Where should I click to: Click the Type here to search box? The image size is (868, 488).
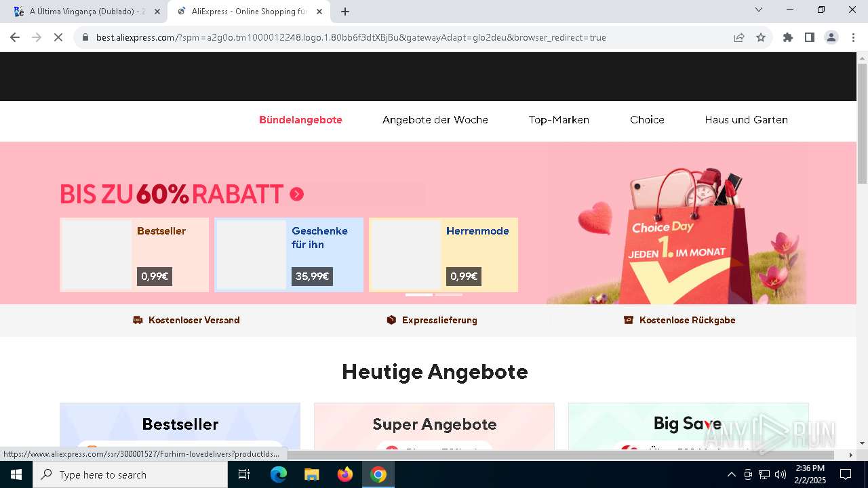[130, 474]
